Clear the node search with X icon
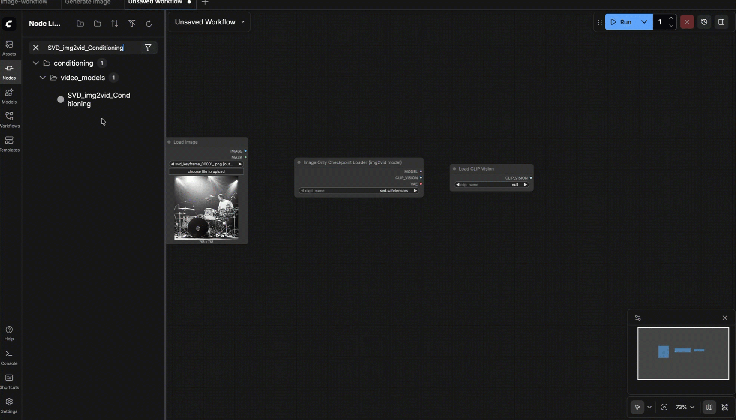Viewport: 736px width, 420px height. [x=36, y=47]
